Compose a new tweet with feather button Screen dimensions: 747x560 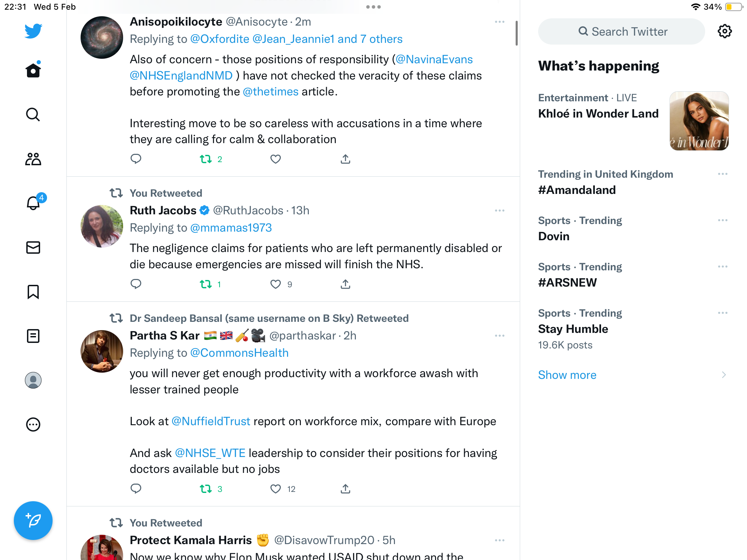33,520
